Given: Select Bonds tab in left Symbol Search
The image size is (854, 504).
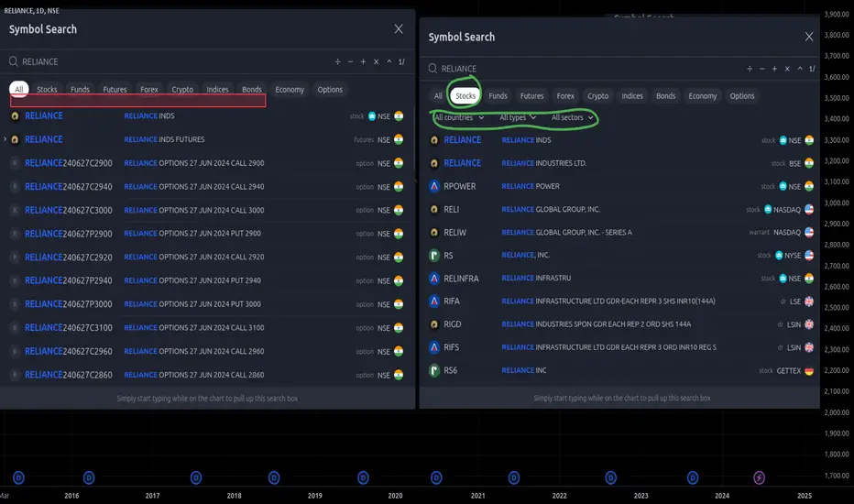Looking at the screenshot, I should coord(252,90).
